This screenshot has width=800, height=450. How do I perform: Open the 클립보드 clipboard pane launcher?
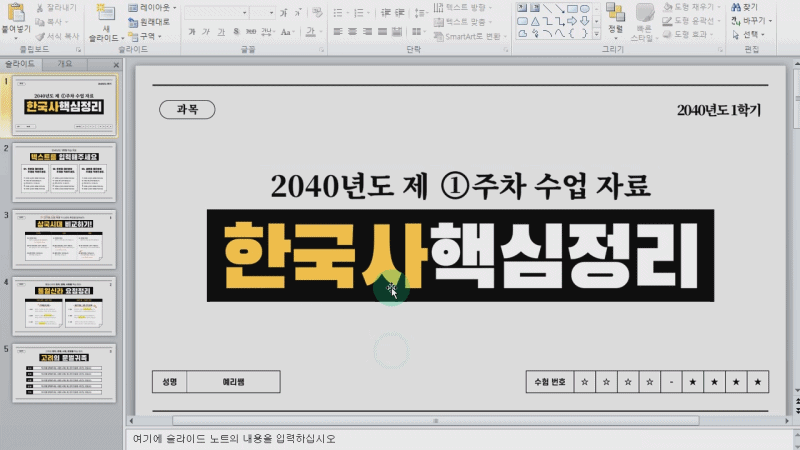coord(79,50)
